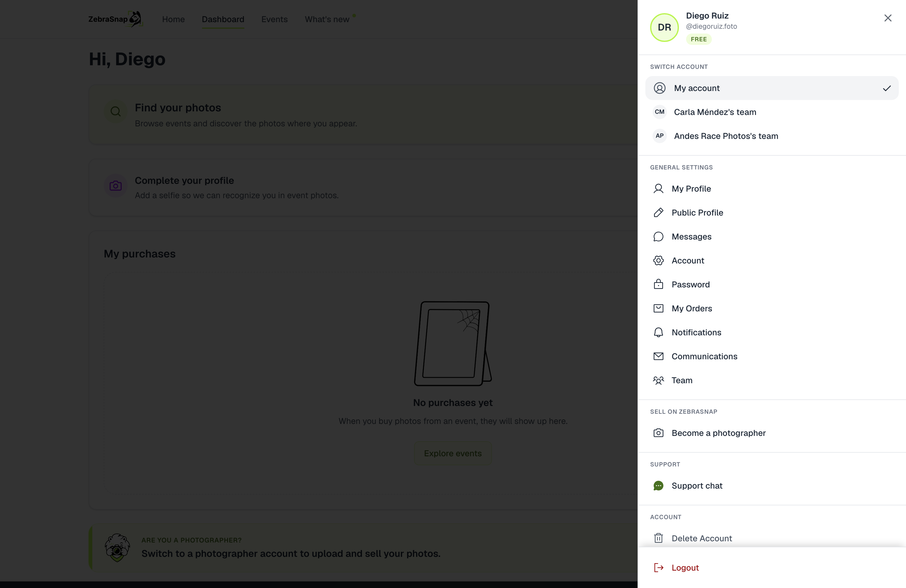View My Orders
This screenshot has height=588, width=906.
(x=772, y=308)
